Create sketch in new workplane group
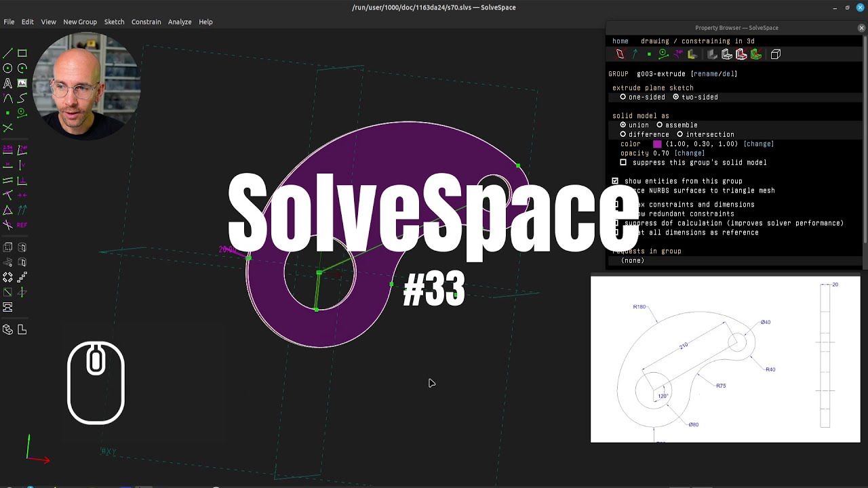 tap(7, 292)
